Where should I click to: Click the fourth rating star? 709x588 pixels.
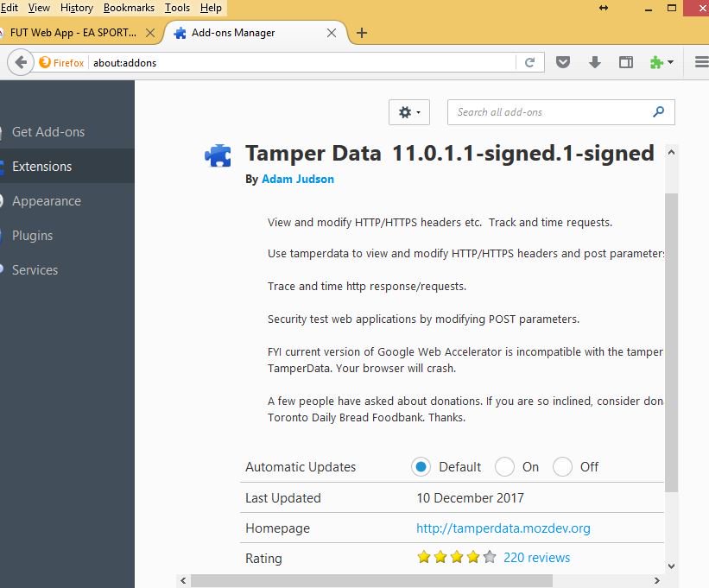coord(473,557)
